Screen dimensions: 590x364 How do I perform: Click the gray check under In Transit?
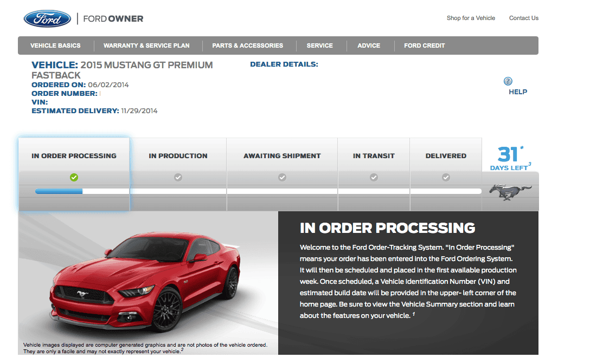374,177
